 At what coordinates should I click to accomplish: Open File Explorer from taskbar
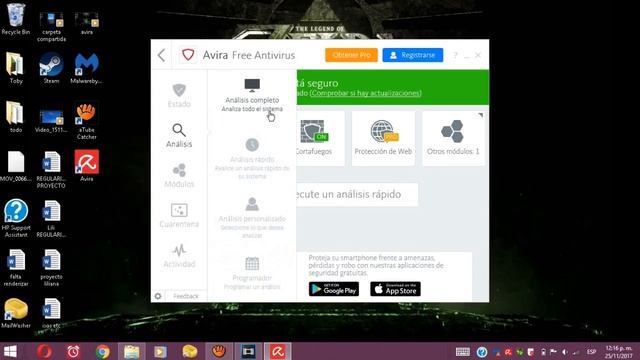tap(131, 351)
